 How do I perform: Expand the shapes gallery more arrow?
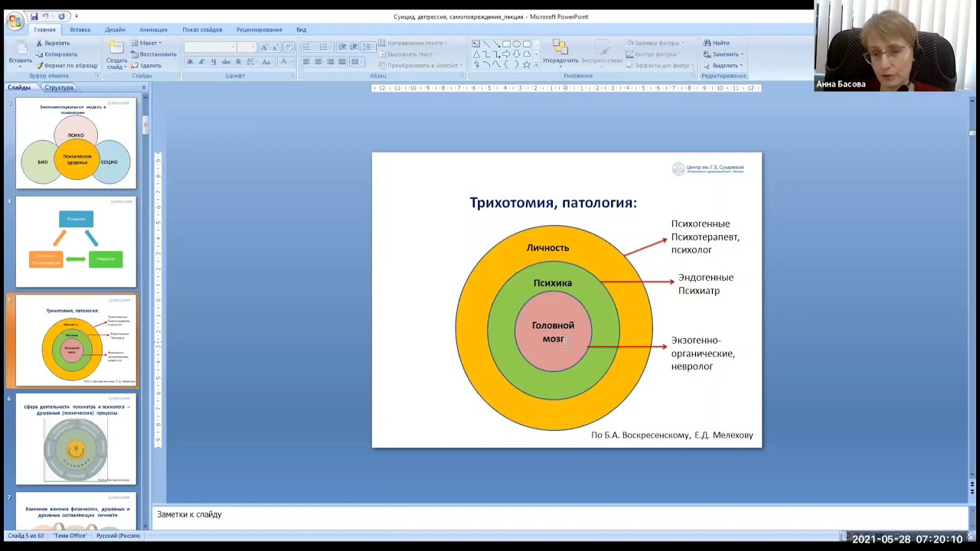537,64
